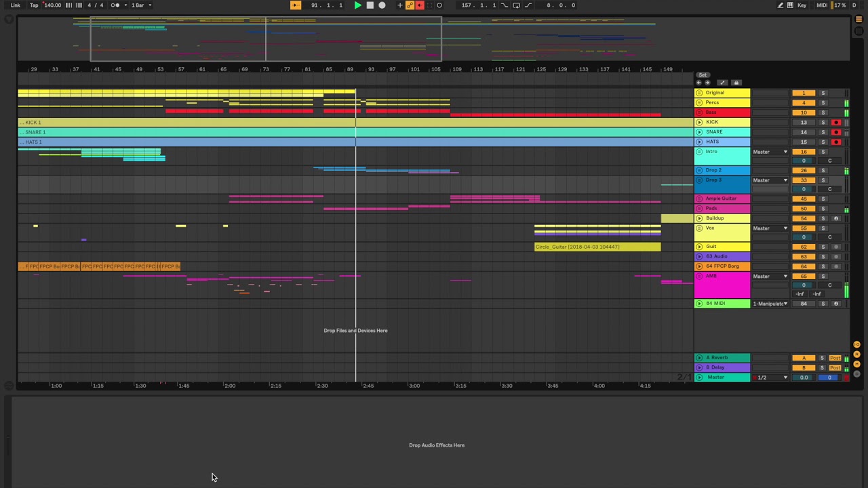Select the A Reverb return track
The width and height of the screenshot is (868, 488).
723,358
